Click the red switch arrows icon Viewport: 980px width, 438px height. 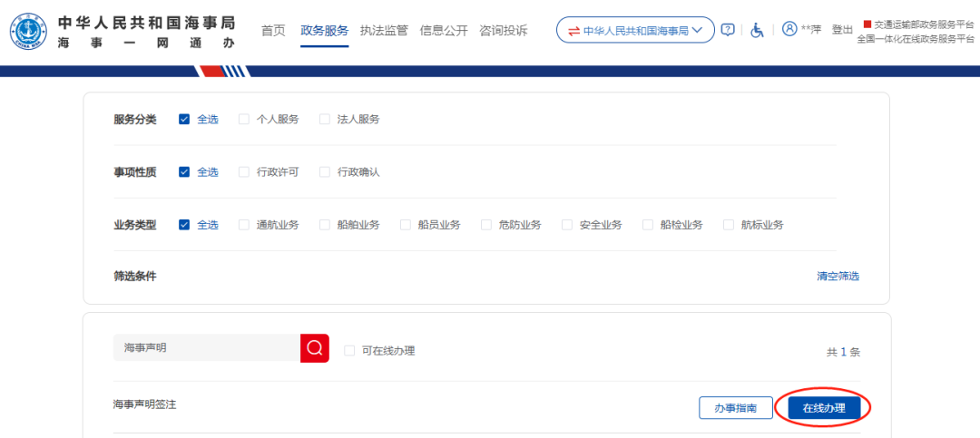573,31
